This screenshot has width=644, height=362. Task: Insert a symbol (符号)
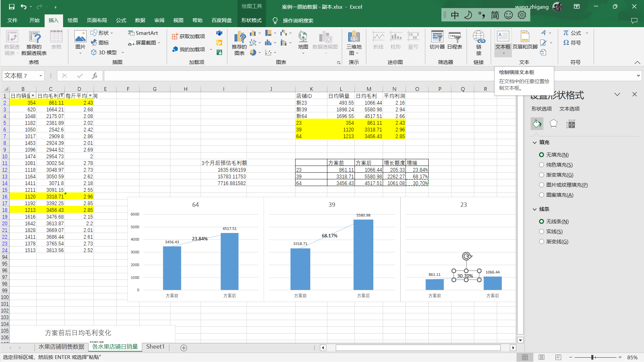pos(572,43)
